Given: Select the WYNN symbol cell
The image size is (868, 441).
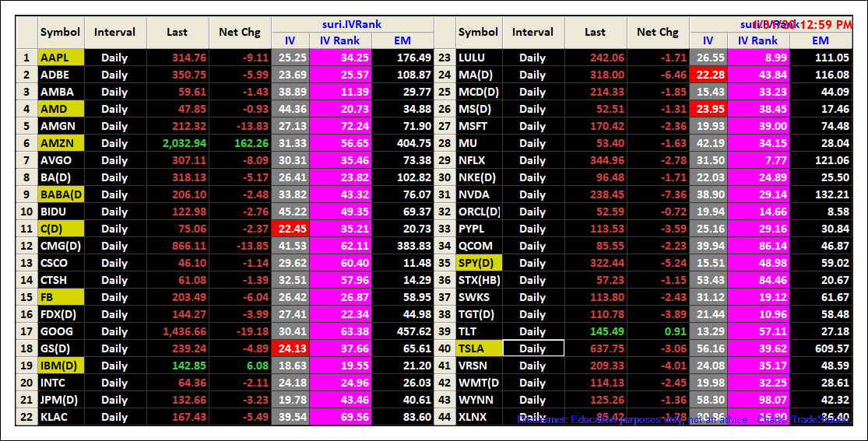Looking at the screenshot, I should (x=479, y=401).
